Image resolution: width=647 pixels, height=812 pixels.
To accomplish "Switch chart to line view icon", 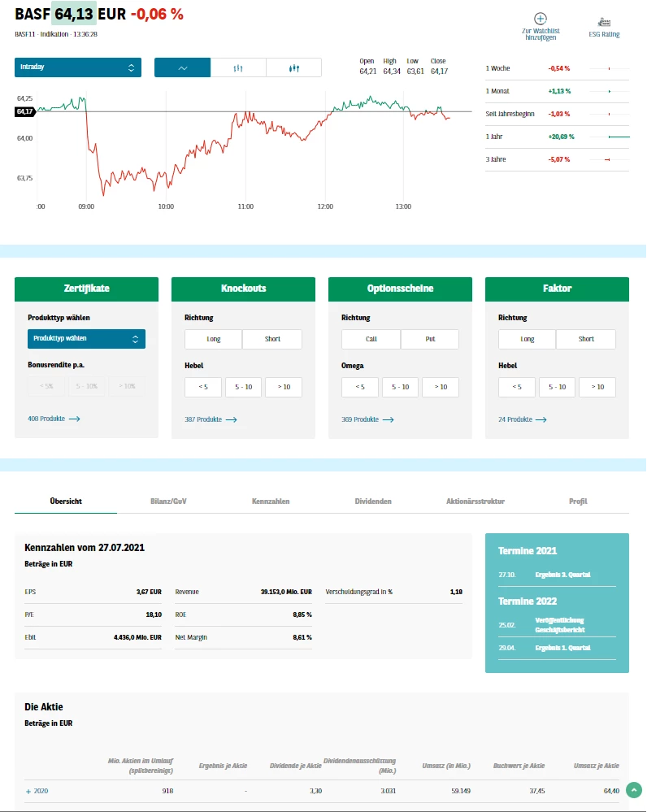I will pos(182,67).
